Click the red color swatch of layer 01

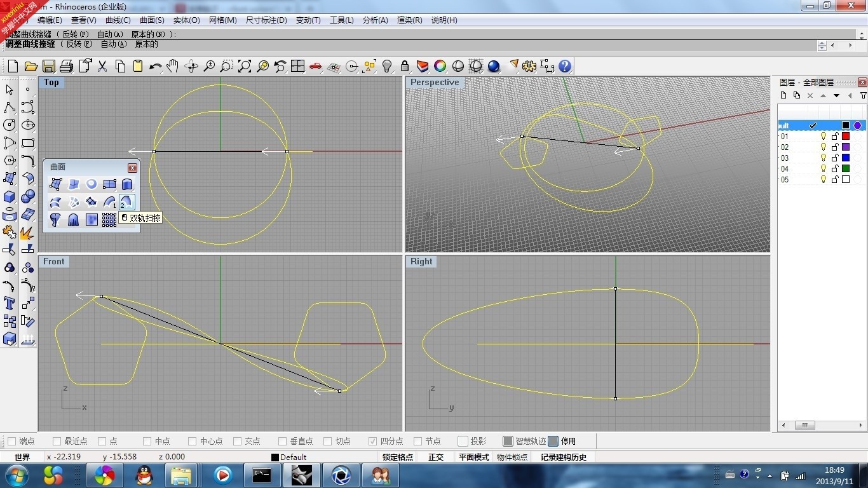click(846, 136)
